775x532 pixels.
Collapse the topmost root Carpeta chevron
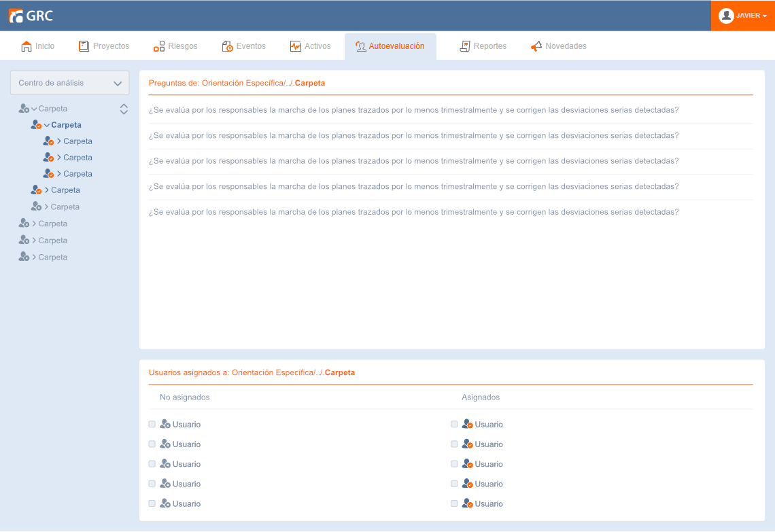tap(34, 109)
